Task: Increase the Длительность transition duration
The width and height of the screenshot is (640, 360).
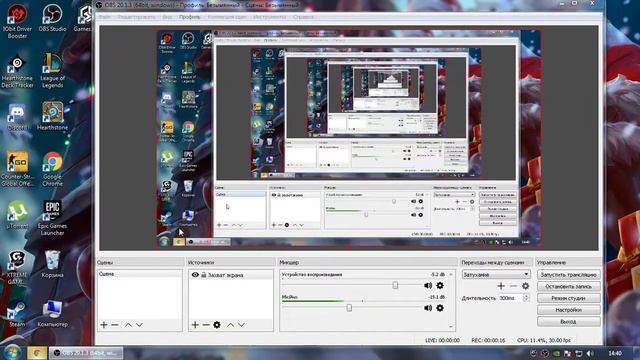Action: [x=526, y=296]
